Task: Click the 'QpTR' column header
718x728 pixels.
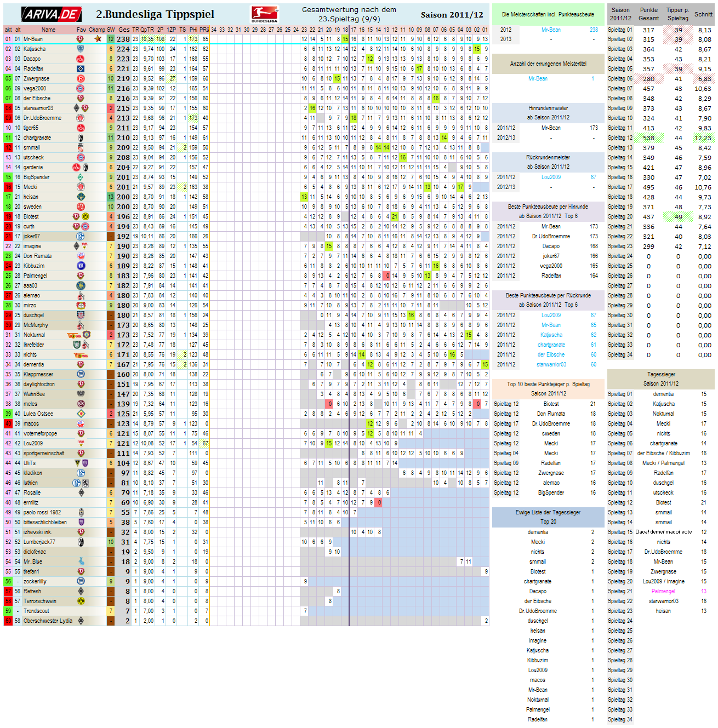Action: coord(147,30)
